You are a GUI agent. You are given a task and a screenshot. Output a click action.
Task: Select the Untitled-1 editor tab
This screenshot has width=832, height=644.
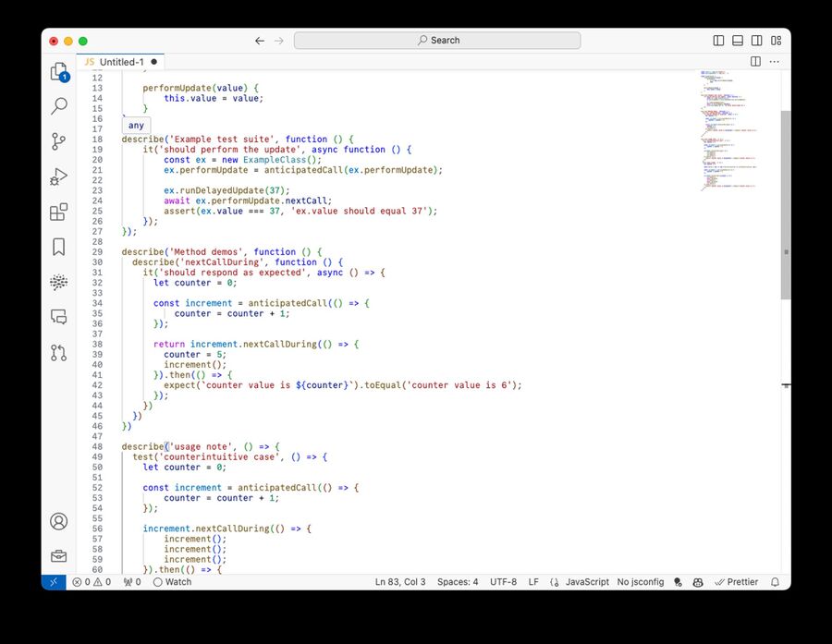point(121,62)
